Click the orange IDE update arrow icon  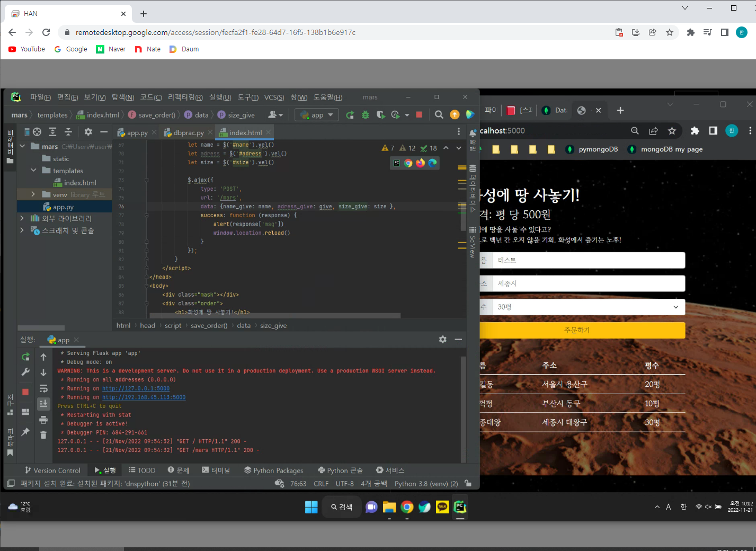point(455,114)
